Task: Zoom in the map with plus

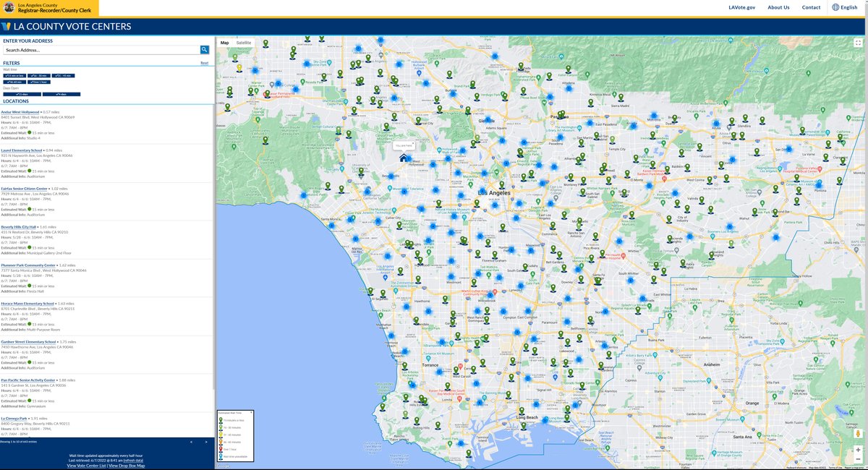Action: [x=858, y=450]
